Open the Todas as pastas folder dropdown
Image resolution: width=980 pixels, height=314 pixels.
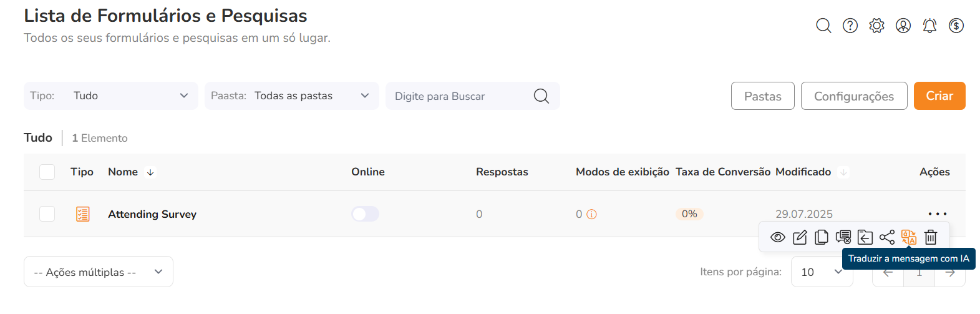(x=292, y=96)
